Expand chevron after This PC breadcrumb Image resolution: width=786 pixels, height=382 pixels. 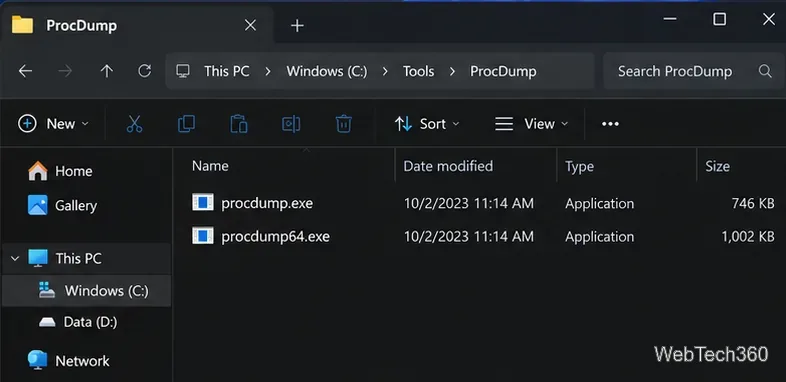coord(268,72)
